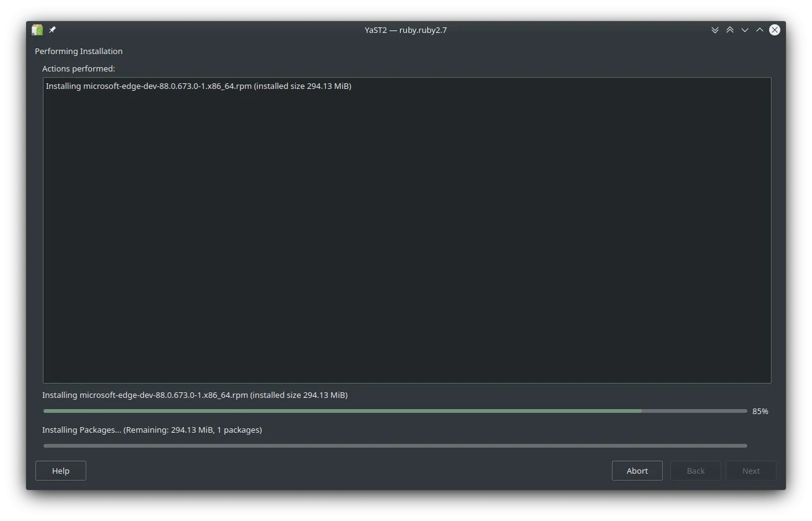Click the keep-above double-up chevron icon
Image resolution: width=812 pixels, height=521 pixels.
tap(729, 29)
